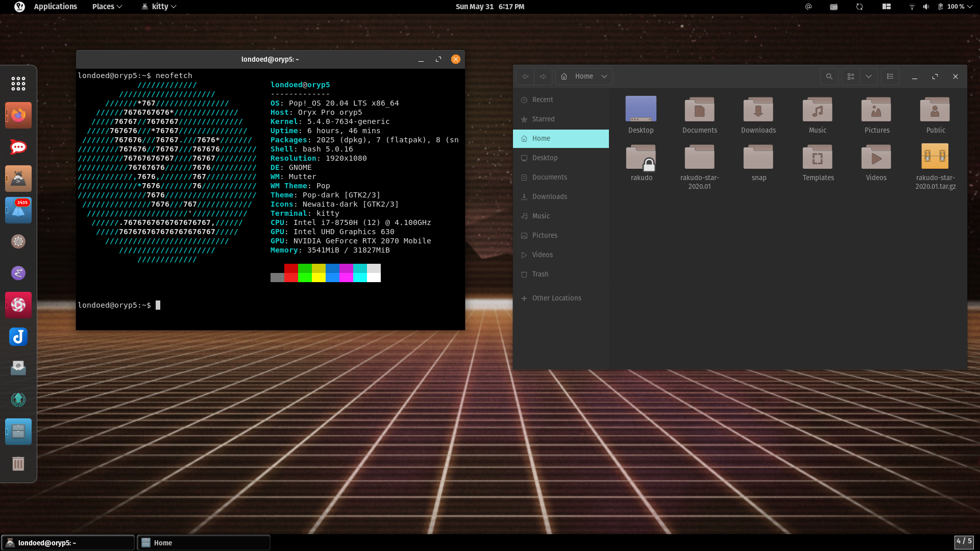
Task: Select Recent in Files sidebar
Action: pyautogui.click(x=561, y=100)
